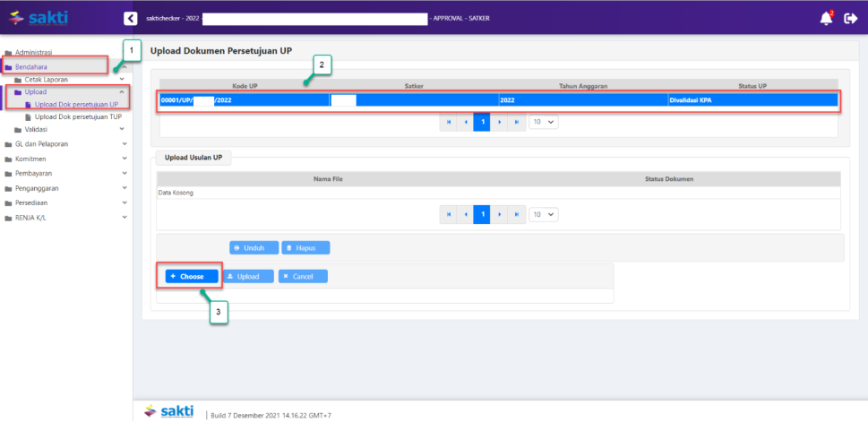The image size is (868, 422).
Task: Open rows-per-page dropdown in Upload Usulan table
Action: point(544,215)
